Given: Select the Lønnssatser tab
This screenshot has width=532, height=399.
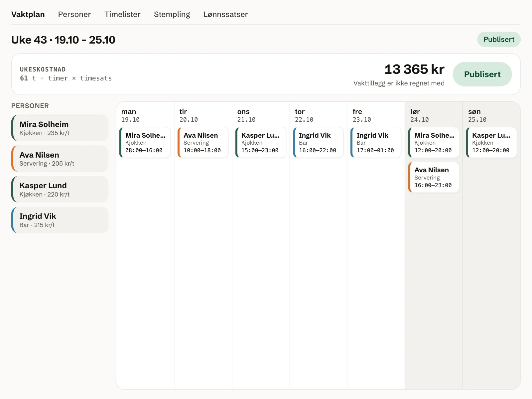Looking at the screenshot, I should [x=225, y=14].
